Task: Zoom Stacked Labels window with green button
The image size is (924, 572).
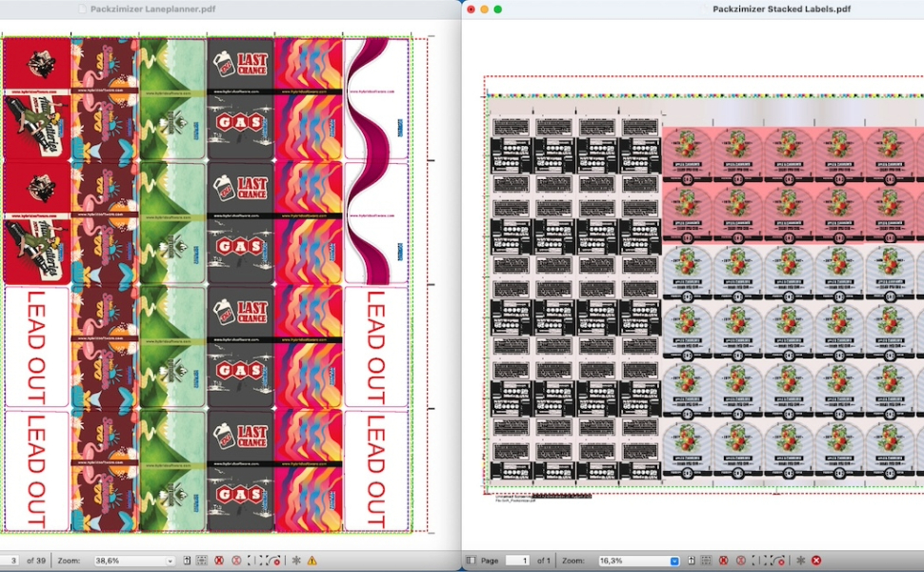Action: click(497, 9)
